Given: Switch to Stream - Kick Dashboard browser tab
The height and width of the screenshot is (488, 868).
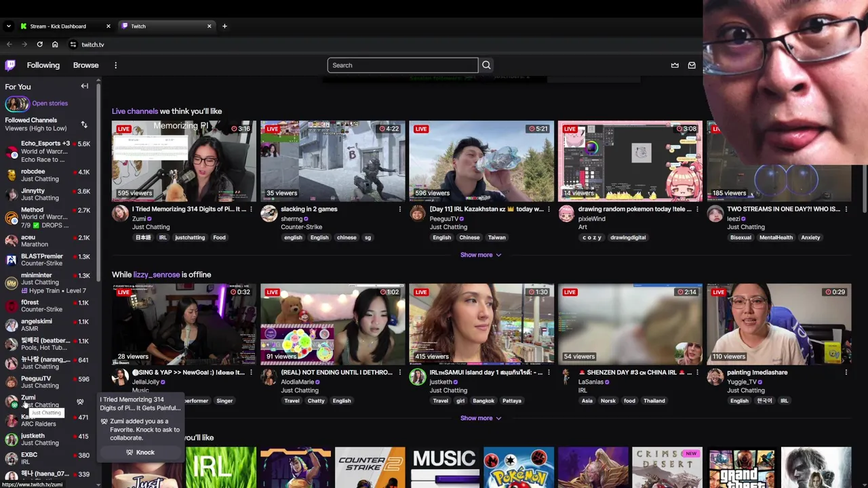Looking at the screenshot, I should (64, 26).
